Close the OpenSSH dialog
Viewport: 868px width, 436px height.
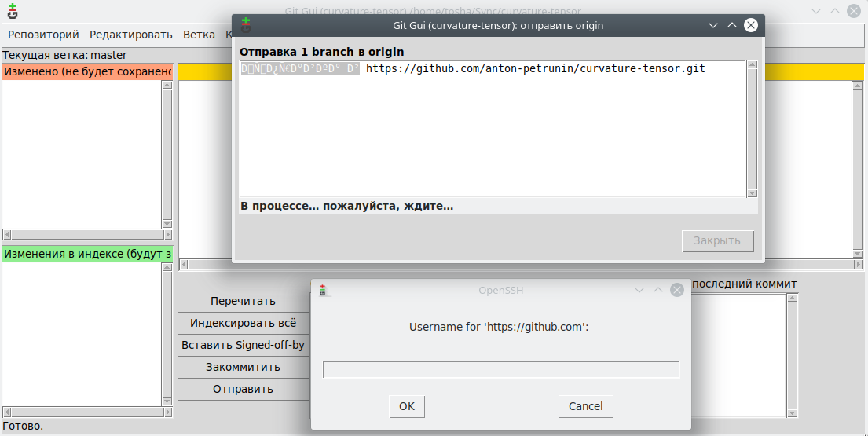677,290
